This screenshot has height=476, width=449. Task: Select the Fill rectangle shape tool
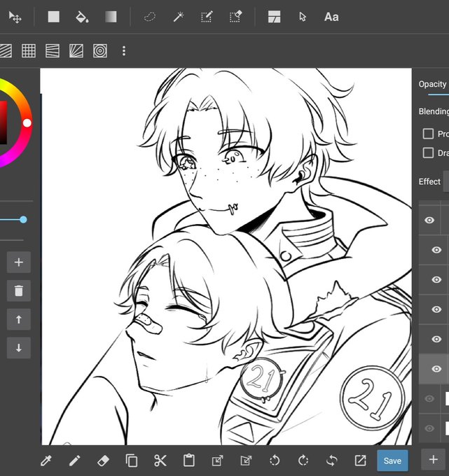click(53, 17)
